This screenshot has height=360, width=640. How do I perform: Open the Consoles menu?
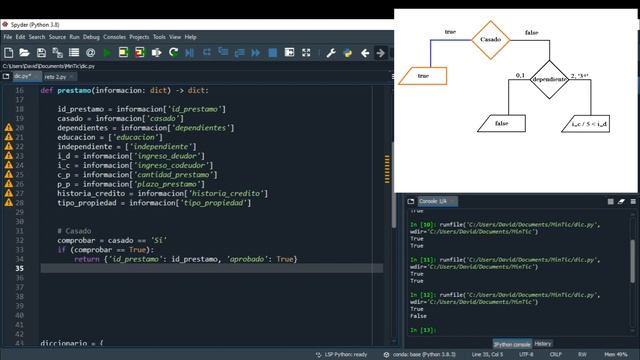click(114, 37)
